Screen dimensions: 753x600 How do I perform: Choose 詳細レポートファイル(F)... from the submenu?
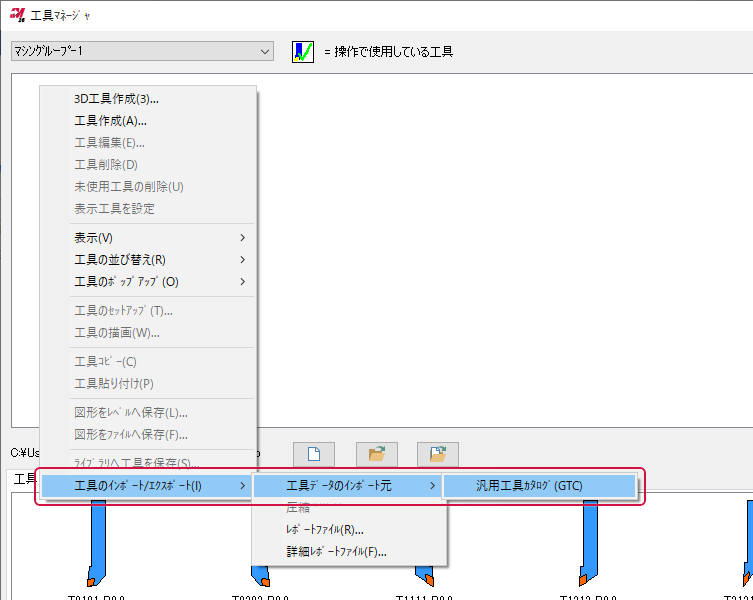(336, 552)
